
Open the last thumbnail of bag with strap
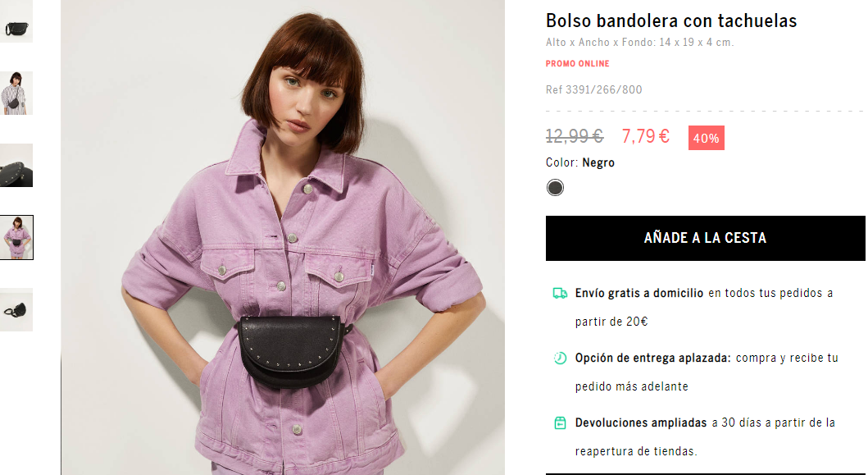pos(16,309)
